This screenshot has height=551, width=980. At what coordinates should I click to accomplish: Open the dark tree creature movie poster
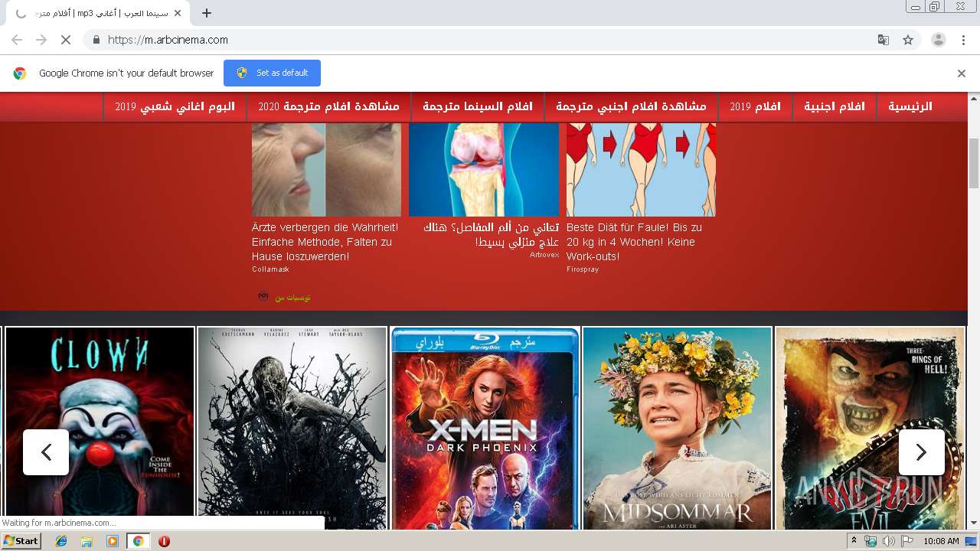tap(292, 429)
